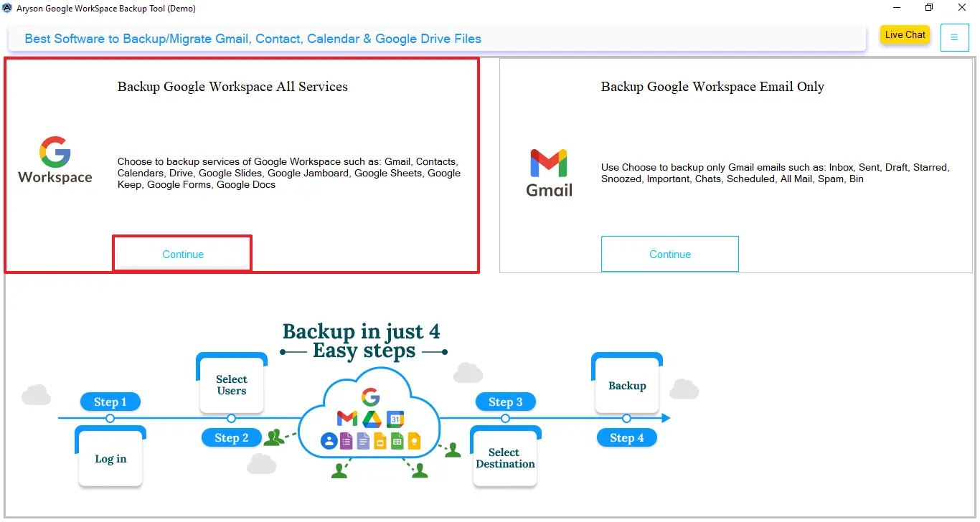Click Continue under Backup All Services
The image size is (980, 522).
[182, 254]
